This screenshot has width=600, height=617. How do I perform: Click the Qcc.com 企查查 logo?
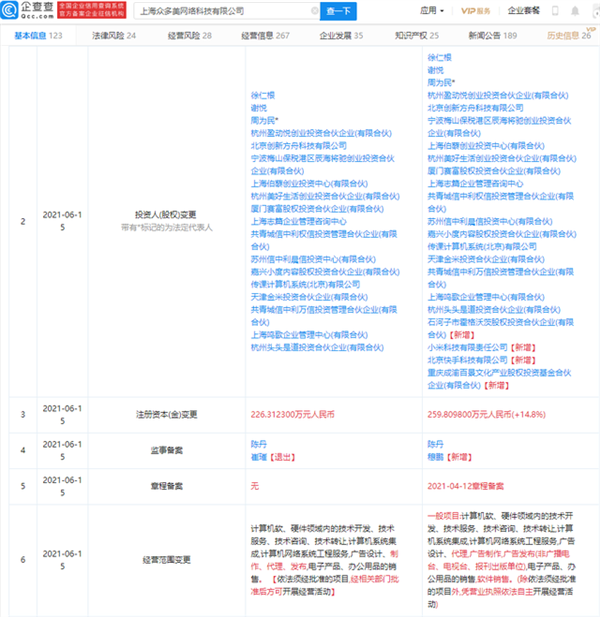28,10
